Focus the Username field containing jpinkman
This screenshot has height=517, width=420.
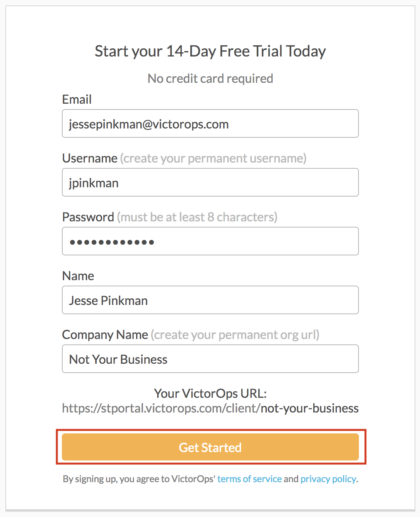pyautogui.click(x=210, y=183)
